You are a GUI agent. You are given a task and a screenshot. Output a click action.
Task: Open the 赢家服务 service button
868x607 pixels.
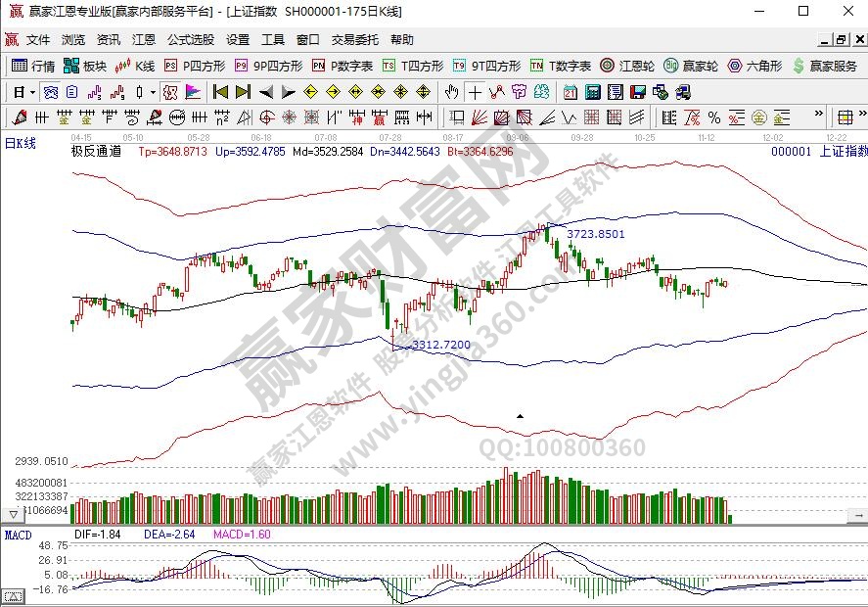825,67
